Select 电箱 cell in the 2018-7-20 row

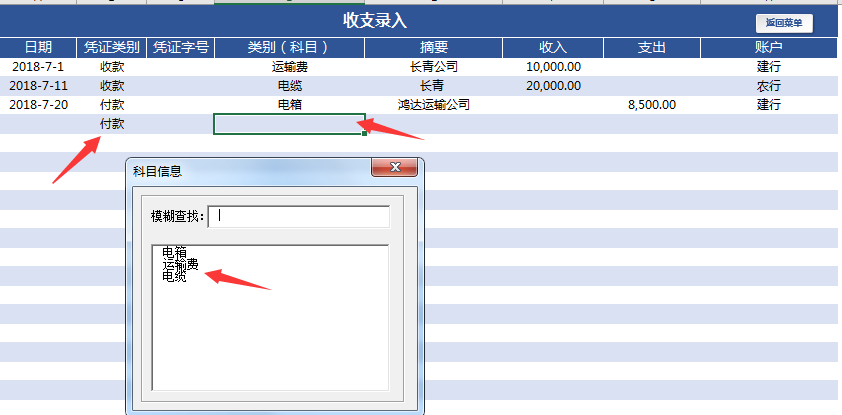(289, 105)
